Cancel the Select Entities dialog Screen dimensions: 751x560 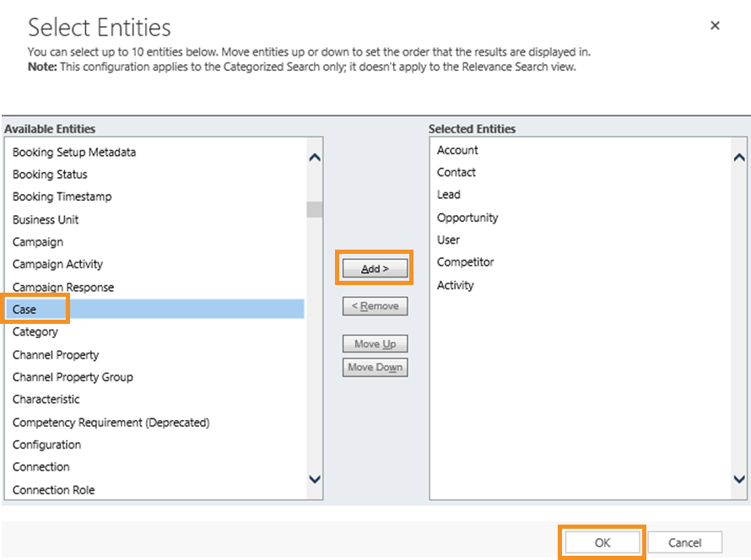[x=684, y=542]
